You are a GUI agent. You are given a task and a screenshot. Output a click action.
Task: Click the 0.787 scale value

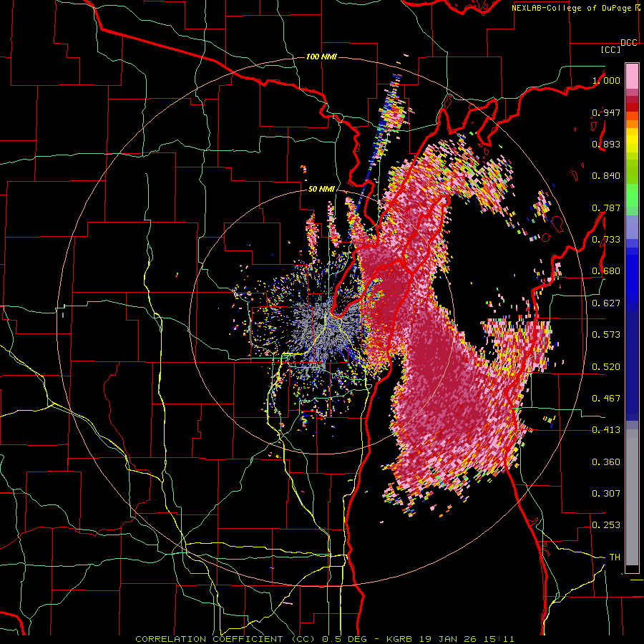[x=606, y=208]
